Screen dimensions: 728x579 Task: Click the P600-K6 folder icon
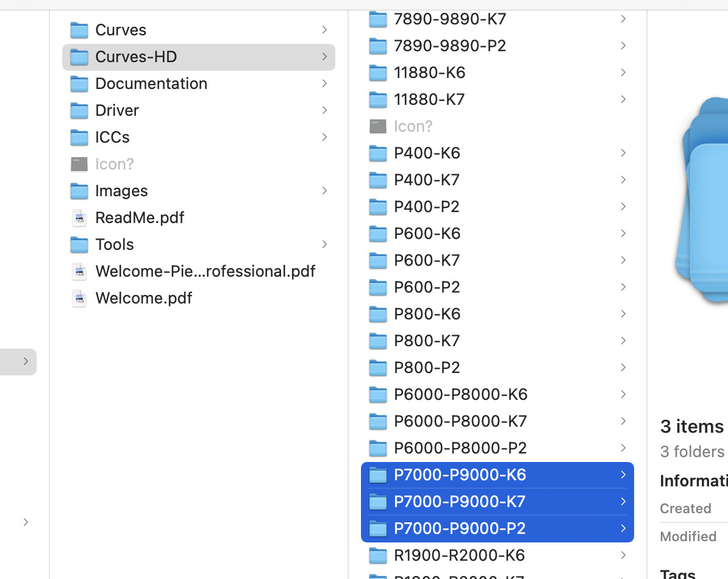point(377,234)
